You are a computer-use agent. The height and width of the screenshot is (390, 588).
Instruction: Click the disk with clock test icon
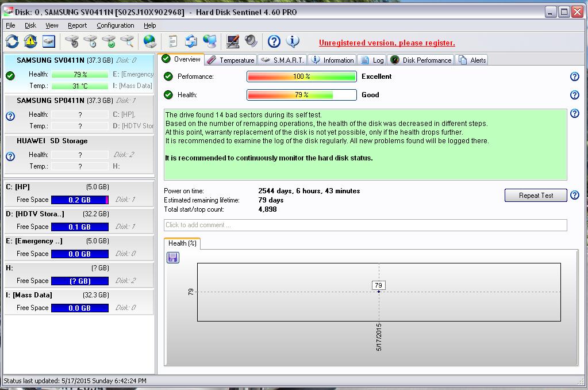(x=90, y=41)
